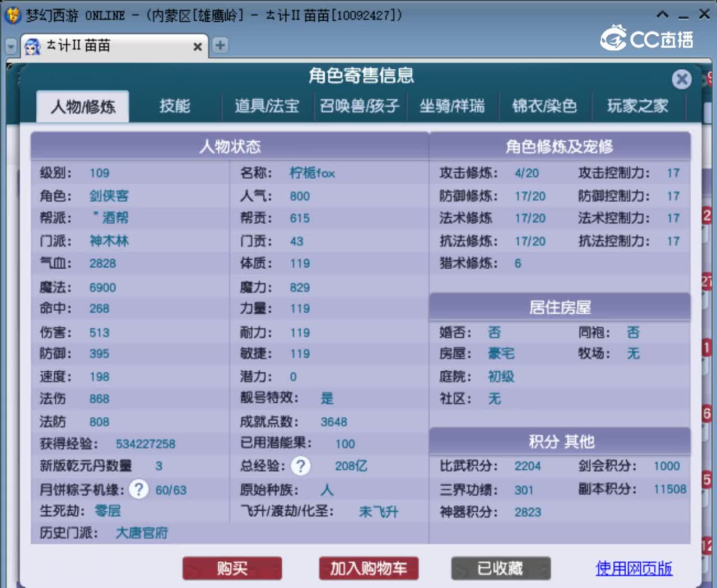Click the 居住房屋 section header
The height and width of the screenshot is (588, 717).
560,307
